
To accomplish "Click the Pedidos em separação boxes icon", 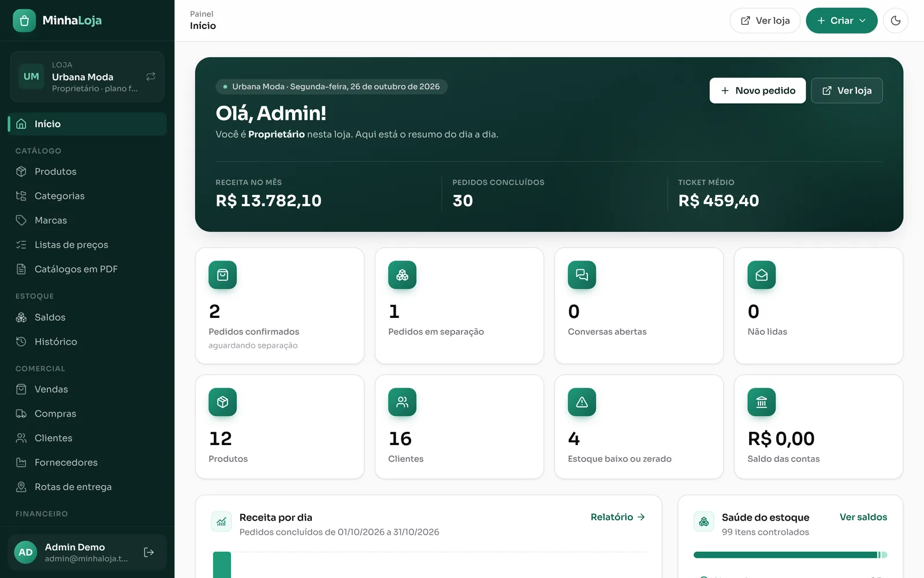I will pyautogui.click(x=402, y=275).
